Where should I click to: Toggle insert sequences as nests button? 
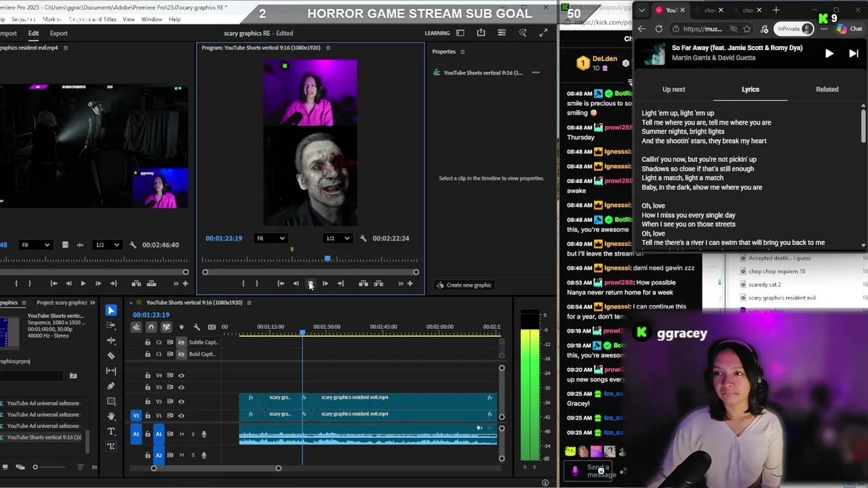[136, 327]
